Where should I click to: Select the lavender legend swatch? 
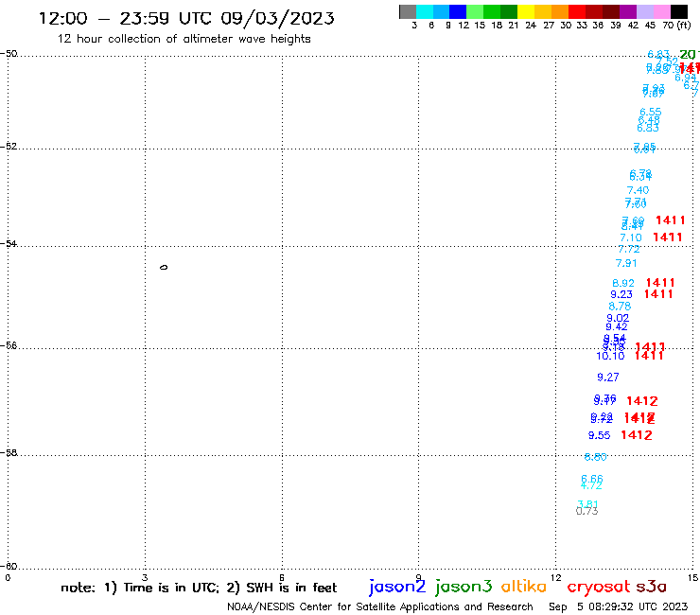click(x=644, y=12)
